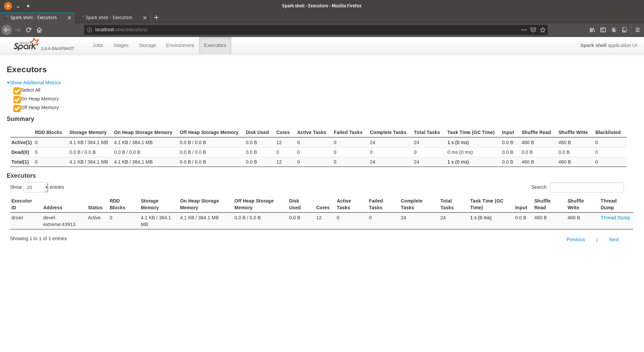Sort by Executor ID column
This screenshot has height=352, width=644.
(22, 204)
